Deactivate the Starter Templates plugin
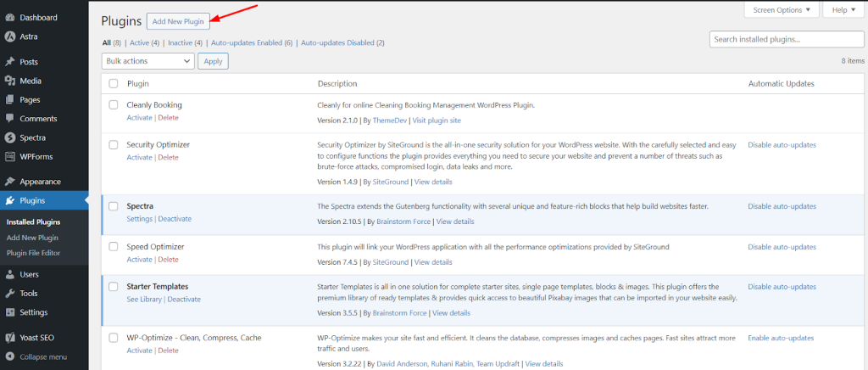This screenshot has width=868, height=370. 184,299
